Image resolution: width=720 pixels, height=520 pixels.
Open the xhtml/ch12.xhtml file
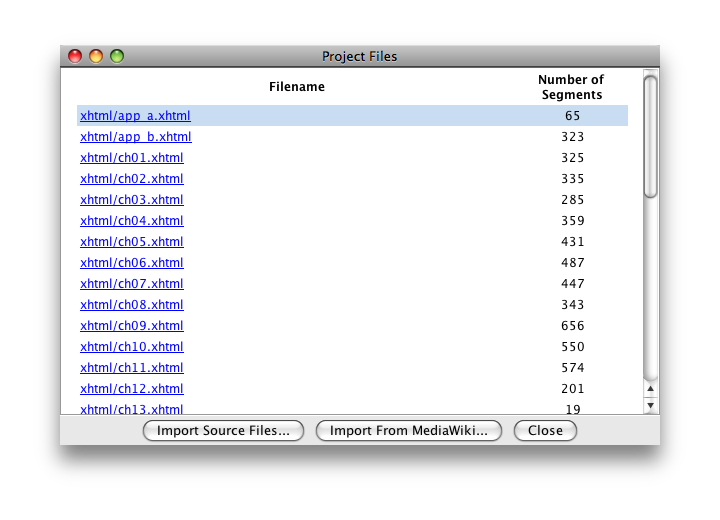(132, 389)
